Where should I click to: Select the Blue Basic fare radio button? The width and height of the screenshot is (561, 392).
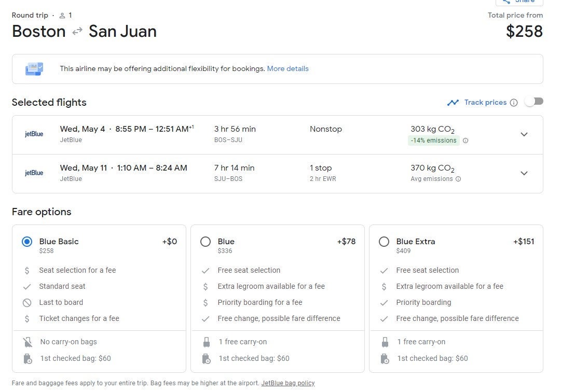[27, 242]
